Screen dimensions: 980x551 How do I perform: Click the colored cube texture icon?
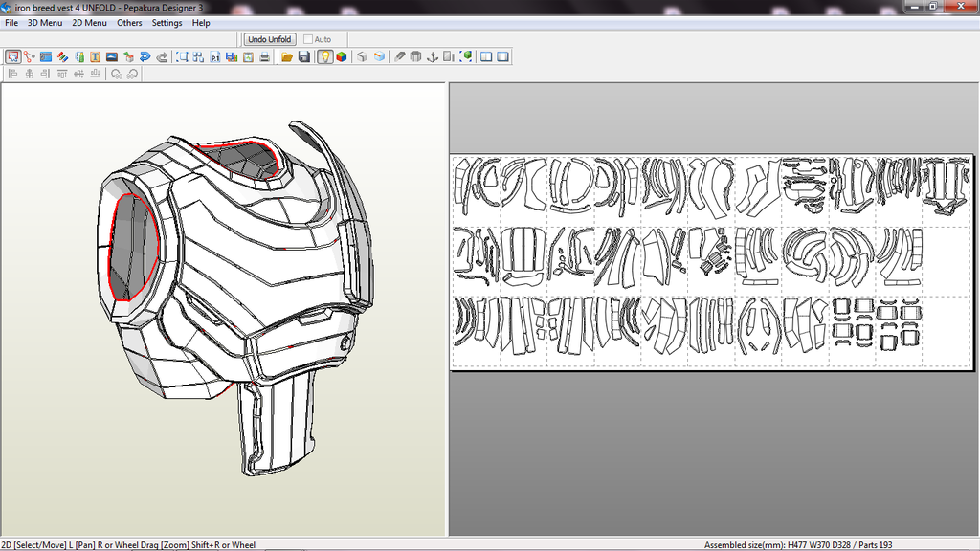pos(342,57)
